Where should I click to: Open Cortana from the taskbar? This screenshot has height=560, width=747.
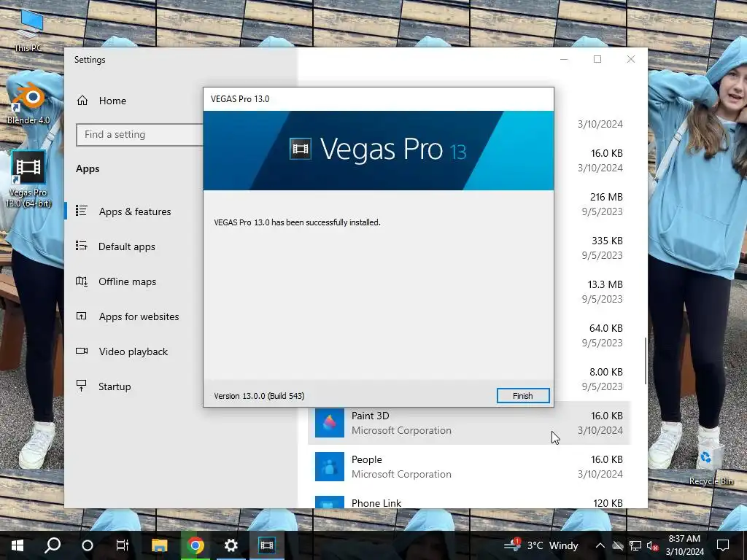pos(88,545)
